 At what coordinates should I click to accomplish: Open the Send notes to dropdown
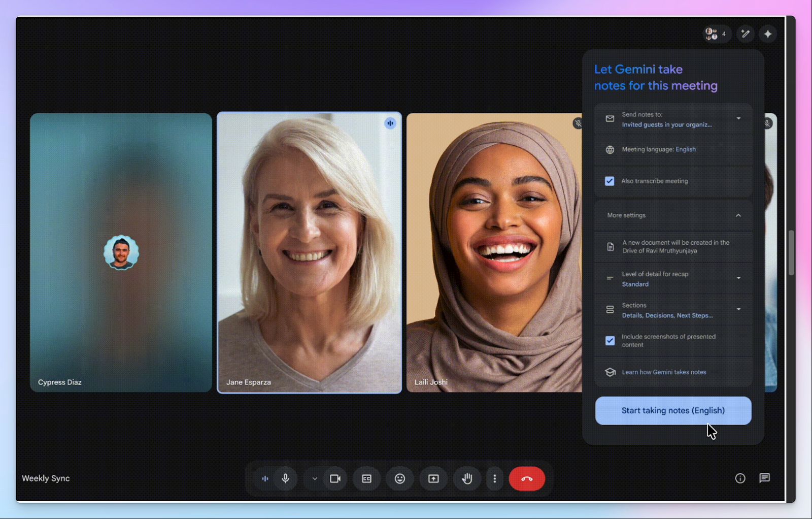click(738, 119)
